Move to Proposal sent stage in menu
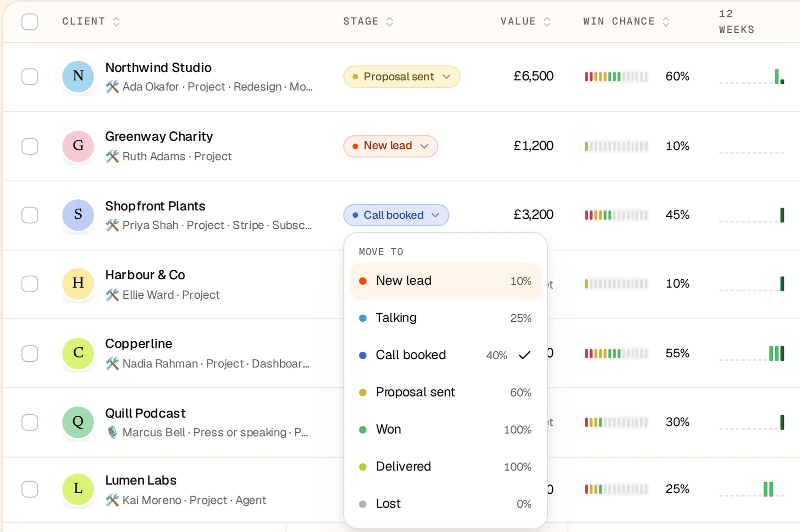 [x=445, y=392]
